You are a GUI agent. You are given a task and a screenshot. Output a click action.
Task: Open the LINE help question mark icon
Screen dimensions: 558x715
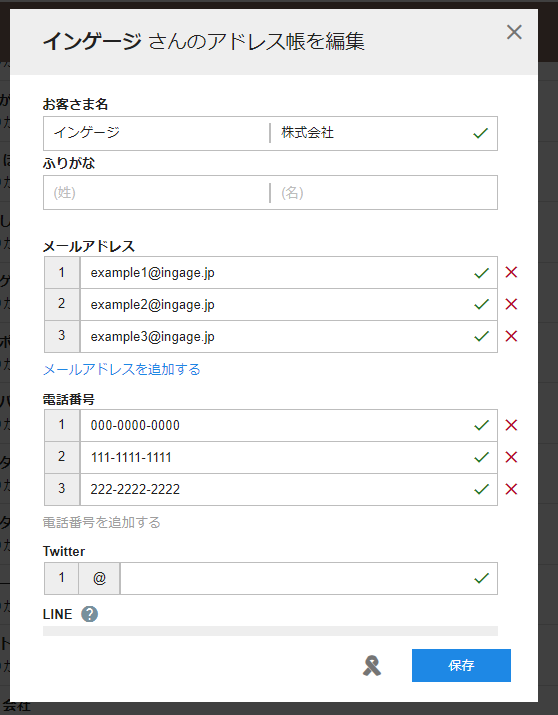coord(89,614)
